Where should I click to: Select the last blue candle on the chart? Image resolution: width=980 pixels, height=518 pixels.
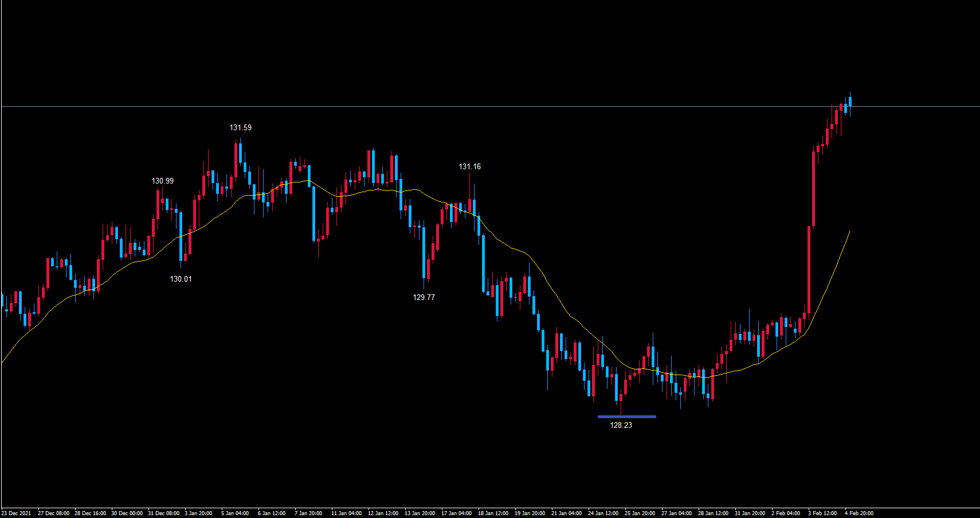(850, 102)
